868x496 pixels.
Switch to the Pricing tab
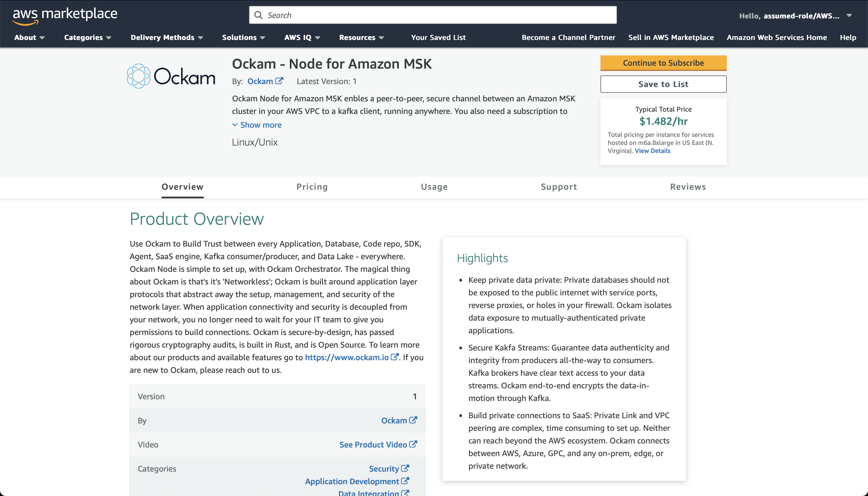point(312,187)
